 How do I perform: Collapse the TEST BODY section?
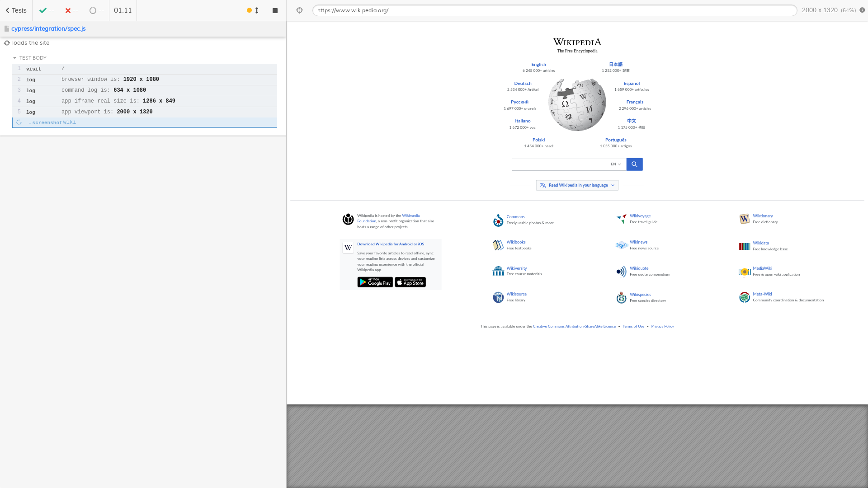tap(15, 58)
